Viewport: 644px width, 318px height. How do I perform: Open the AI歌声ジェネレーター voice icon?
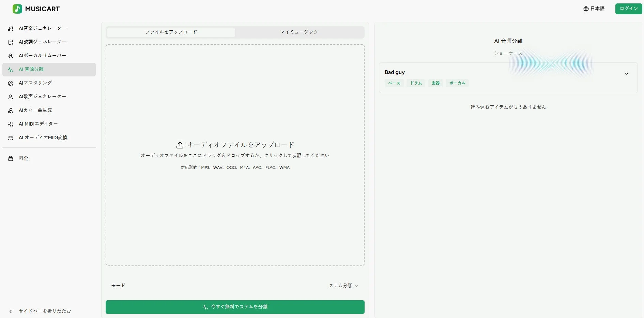tap(10, 97)
